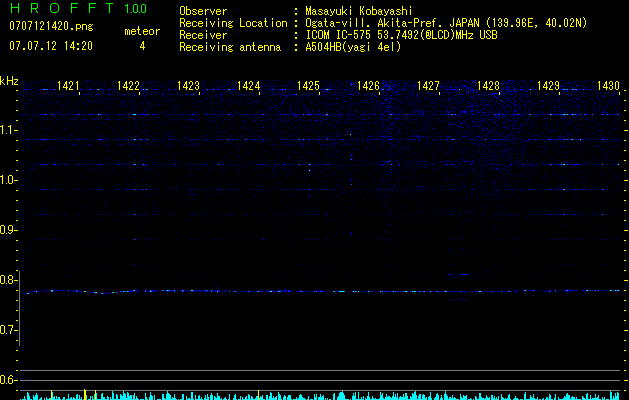Click the 1425 time marker
This screenshot has height=400, width=629.
pos(308,85)
